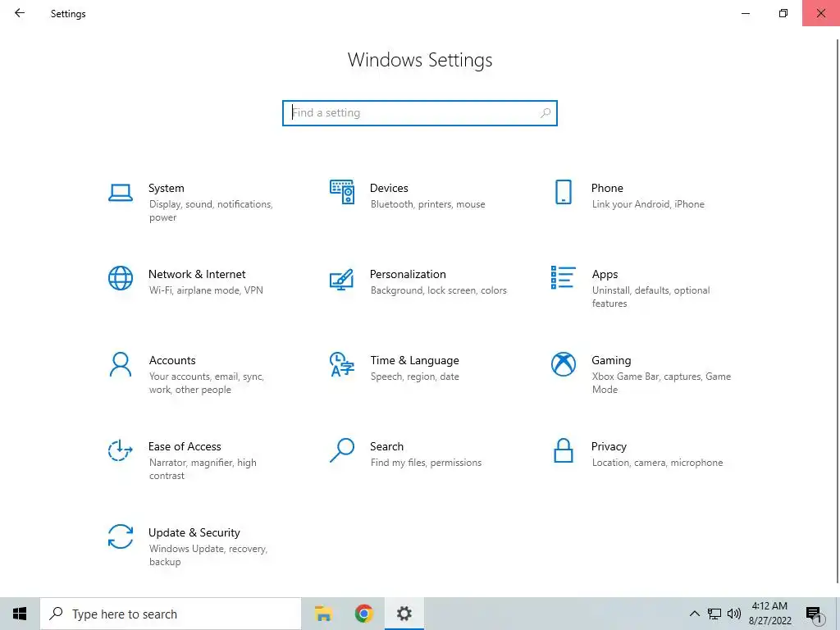Minimize the Settings window
The width and height of the screenshot is (840, 630).
[x=745, y=13]
